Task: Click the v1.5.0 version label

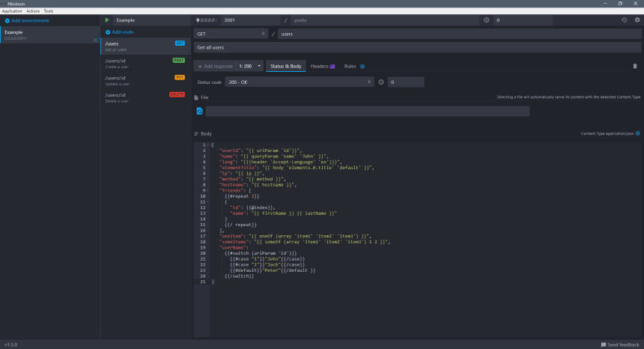Action: (10, 345)
